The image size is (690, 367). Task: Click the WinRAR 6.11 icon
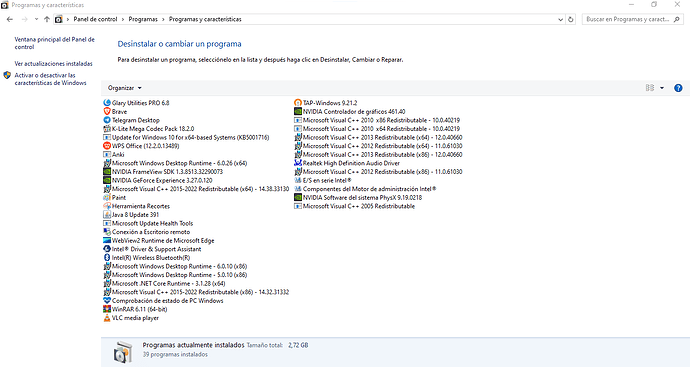pos(106,309)
